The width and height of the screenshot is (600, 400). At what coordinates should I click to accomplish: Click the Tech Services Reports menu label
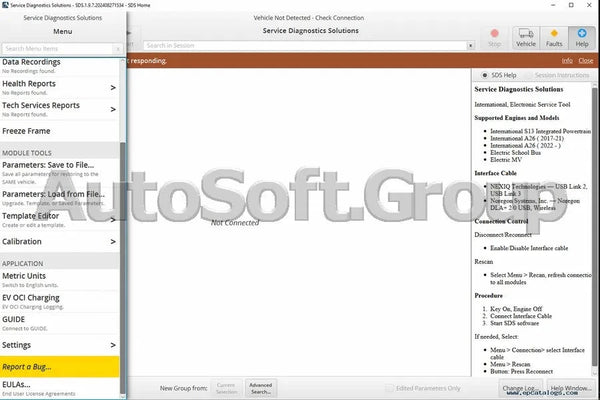tap(41, 105)
